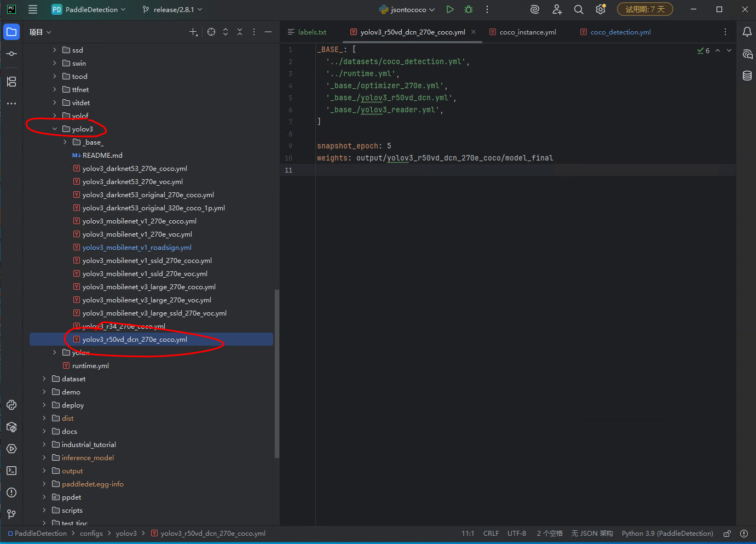Open the Project tool window icon
The height and width of the screenshot is (544, 756).
click(x=11, y=32)
